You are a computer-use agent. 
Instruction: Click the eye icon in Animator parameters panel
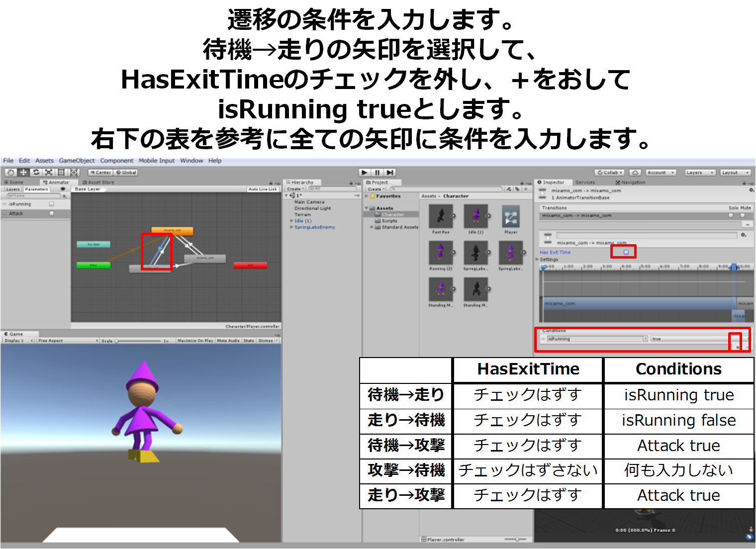[63, 189]
